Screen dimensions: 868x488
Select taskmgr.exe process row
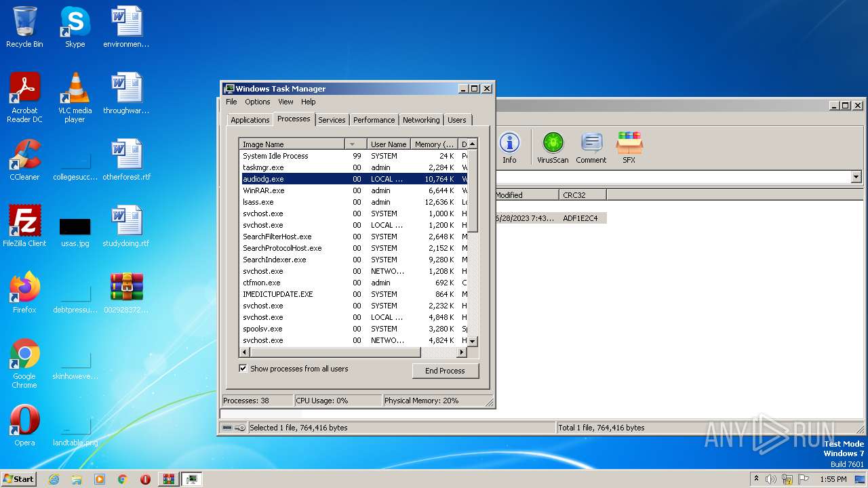[x=353, y=167]
